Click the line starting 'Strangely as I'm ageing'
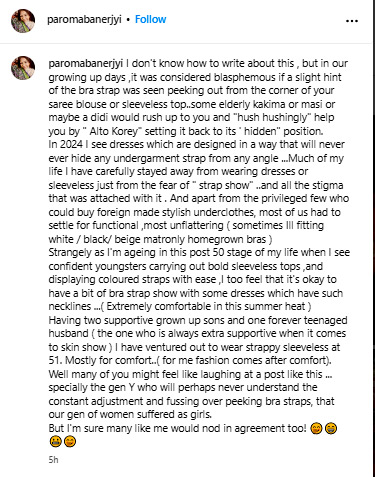Image resolution: width=375 pixels, height=477 pixels. coord(199,252)
